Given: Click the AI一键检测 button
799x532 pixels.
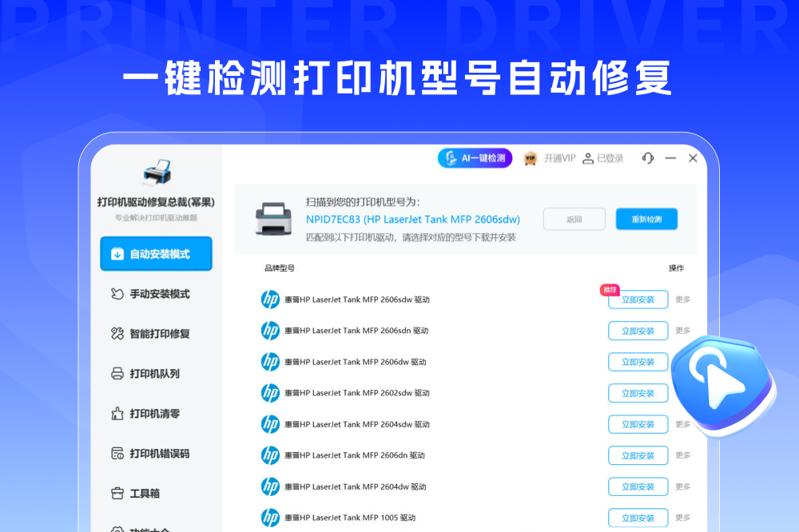Looking at the screenshot, I should [x=475, y=158].
